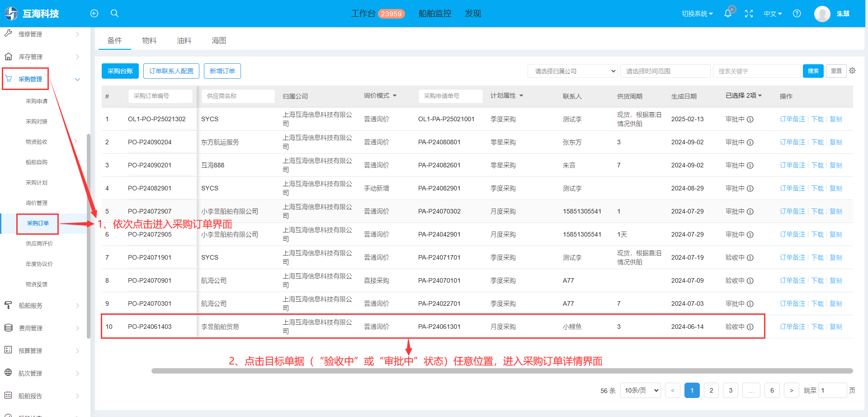Click the horizontal table scrollbar
The image size is (868, 417).
tap(502, 371)
